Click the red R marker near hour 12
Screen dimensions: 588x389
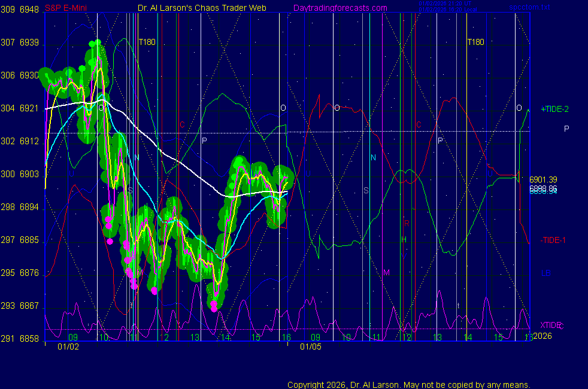tap(407, 223)
